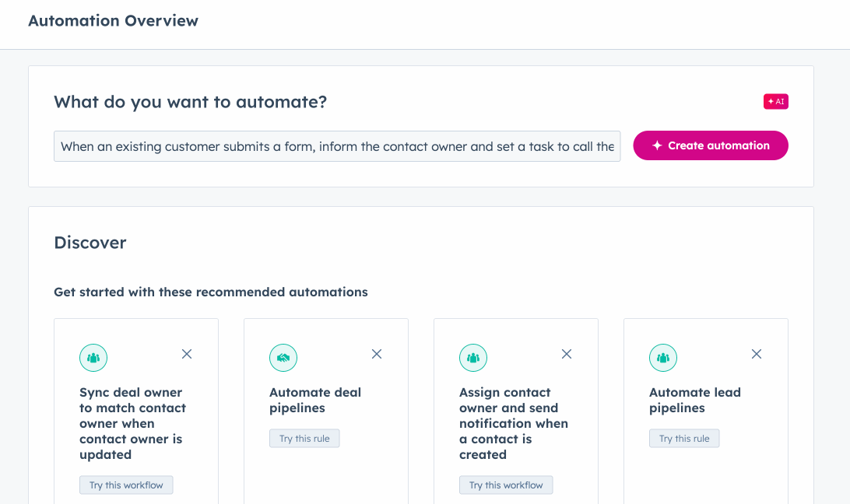Viewport: 850px width, 504px height.
Task: Click the Discover section heading
Action: 90,242
